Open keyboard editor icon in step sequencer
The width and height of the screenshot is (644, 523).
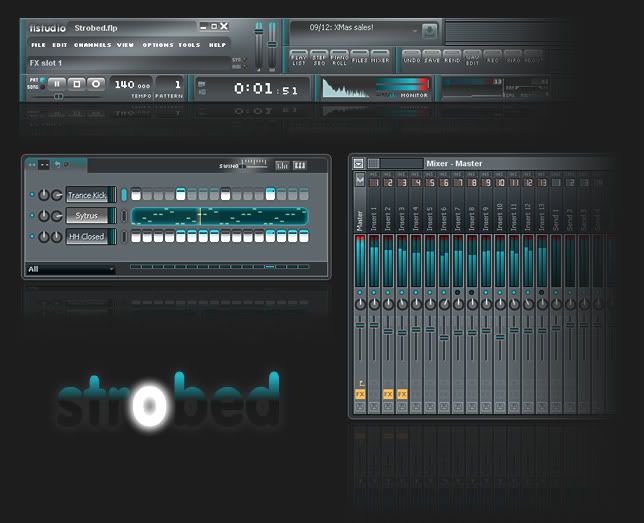pyautogui.click(x=299, y=165)
